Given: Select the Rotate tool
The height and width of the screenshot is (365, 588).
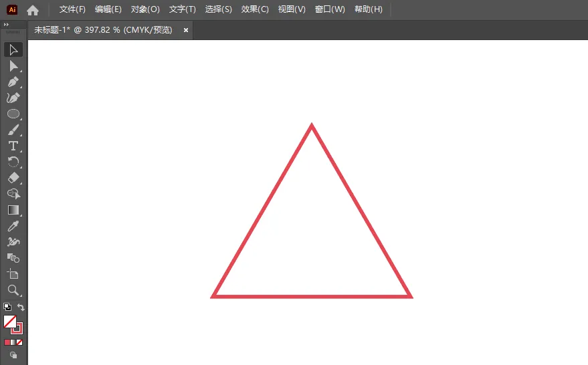Looking at the screenshot, I should tap(13, 162).
